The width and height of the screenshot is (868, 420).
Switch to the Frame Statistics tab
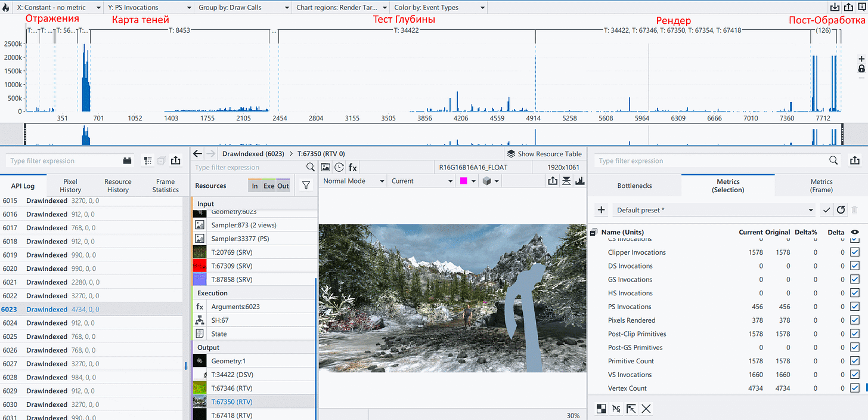(165, 186)
